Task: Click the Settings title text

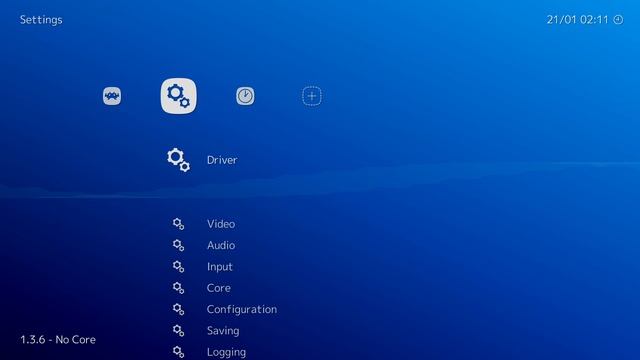Action: point(41,20)
